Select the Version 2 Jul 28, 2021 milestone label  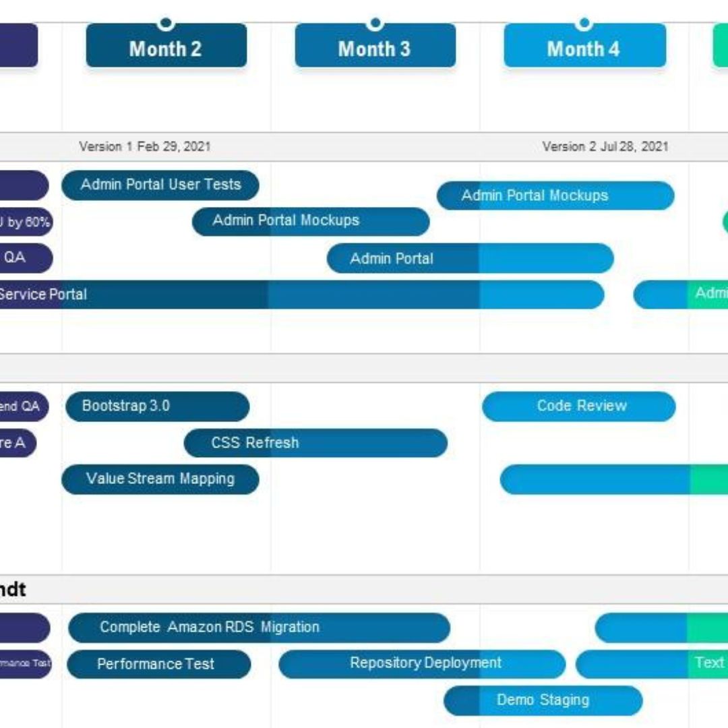click(605, 146)
